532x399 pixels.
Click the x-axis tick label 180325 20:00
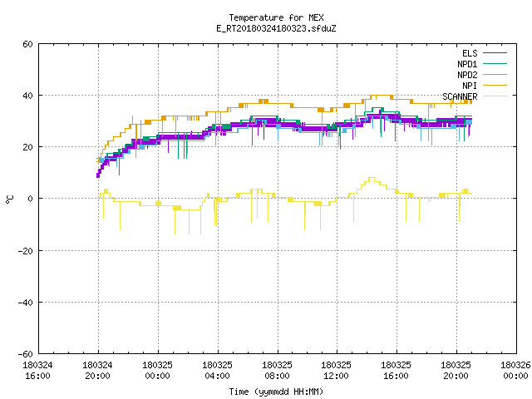[456, 371]
